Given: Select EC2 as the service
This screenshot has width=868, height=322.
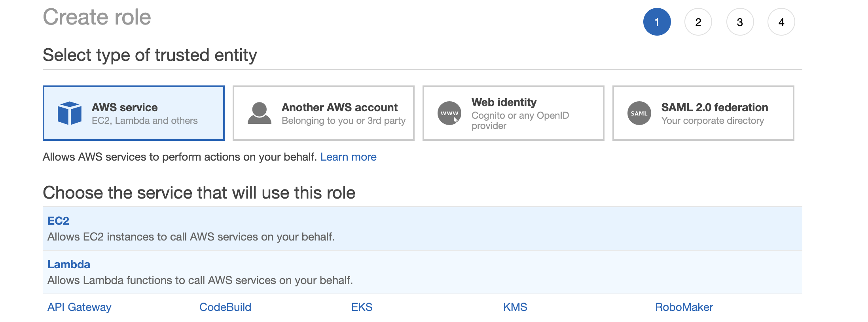Looking at the screenshot, I should coord(59,221).
